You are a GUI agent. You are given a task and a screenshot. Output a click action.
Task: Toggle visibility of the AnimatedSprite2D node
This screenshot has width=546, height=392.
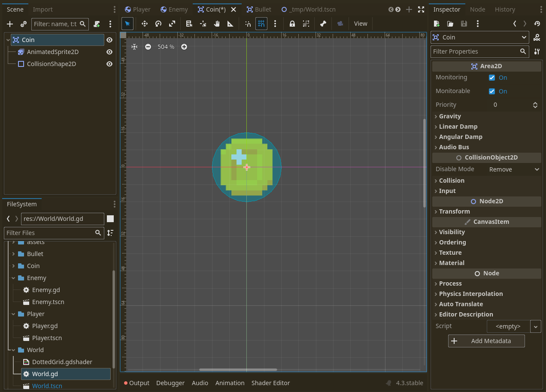pos(109,52)
